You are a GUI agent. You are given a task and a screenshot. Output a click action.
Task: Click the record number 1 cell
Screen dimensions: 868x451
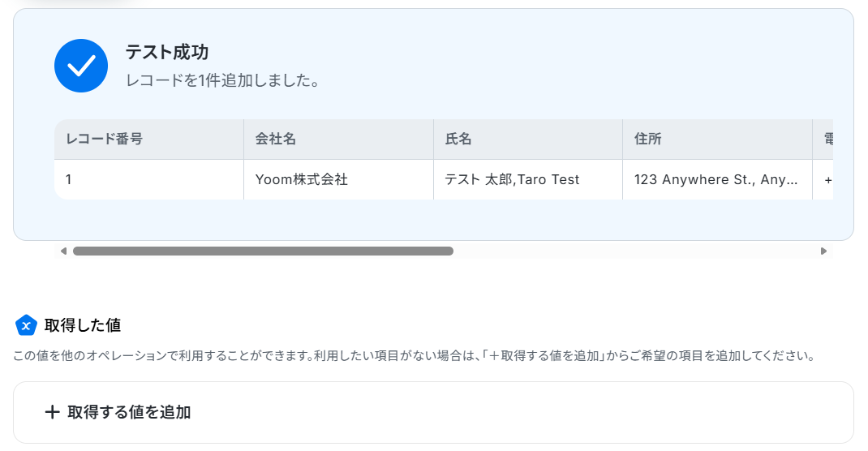coord(149,179)
